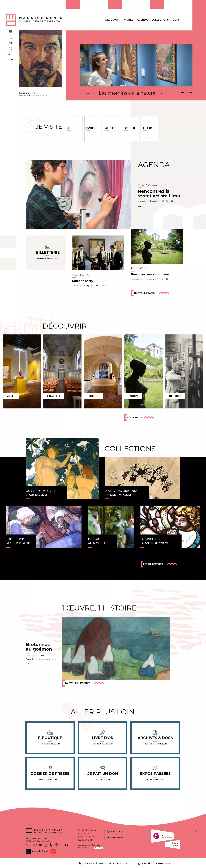Open the AGENDA menu item
Image resolution: width=206 pixels, height=868 pixels.
(142, 20)
